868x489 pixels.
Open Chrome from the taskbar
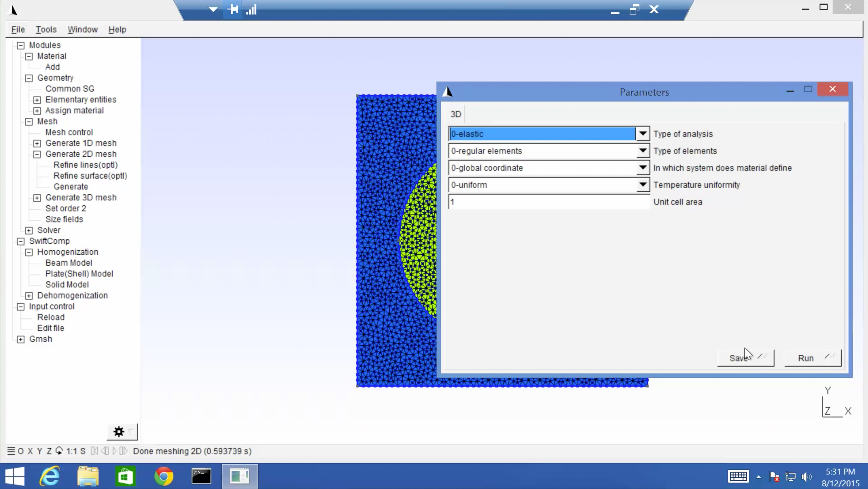tap(164, 476)
